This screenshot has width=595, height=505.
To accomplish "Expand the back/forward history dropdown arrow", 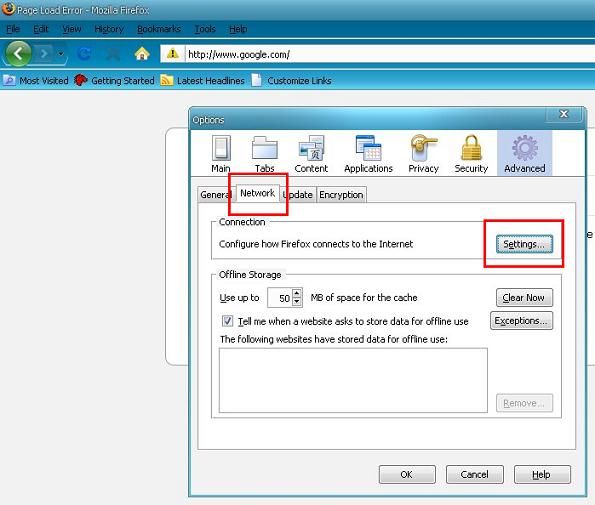I will (61, 54).
